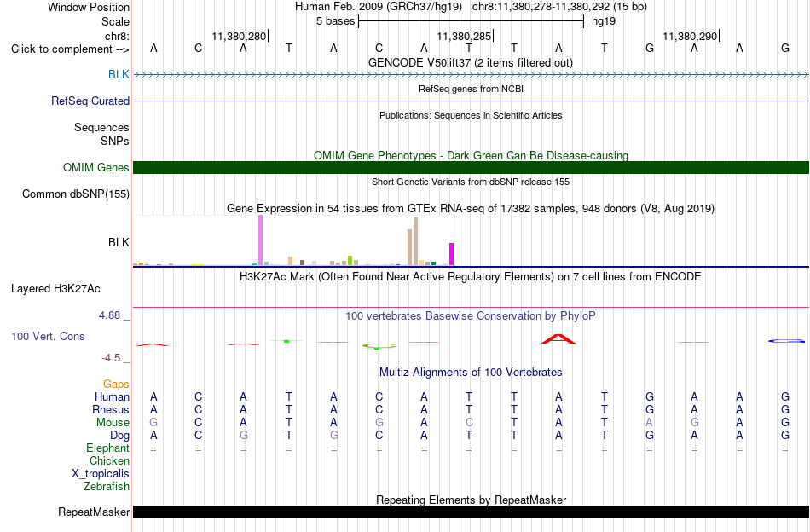The height and width of the screenshot is (532, 810).
Task: Click the 100 Vert. Cons label
Action: tap(48, 336)
